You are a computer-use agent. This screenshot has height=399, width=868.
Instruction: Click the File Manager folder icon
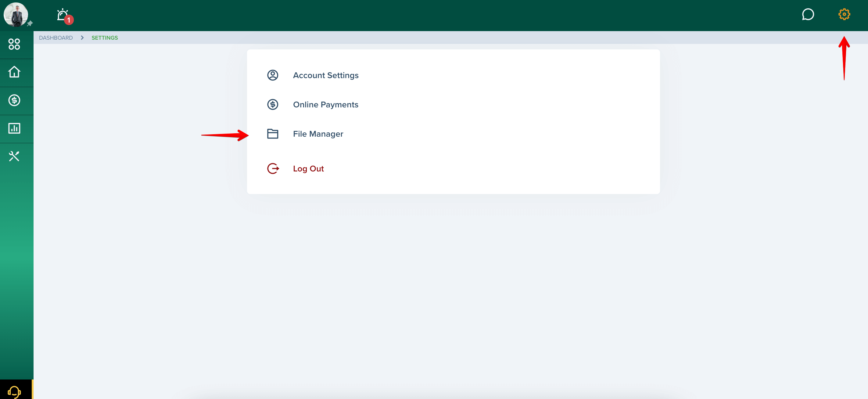click(x=273, y=134)
